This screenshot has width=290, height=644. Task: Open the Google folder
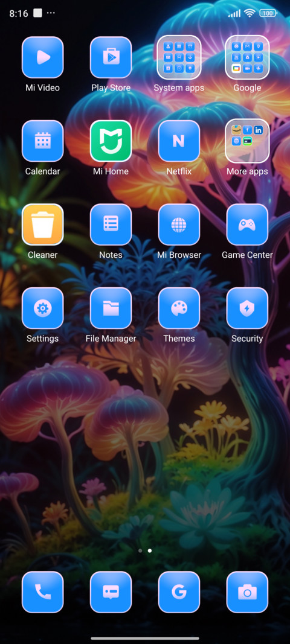[x=247, y=57]
